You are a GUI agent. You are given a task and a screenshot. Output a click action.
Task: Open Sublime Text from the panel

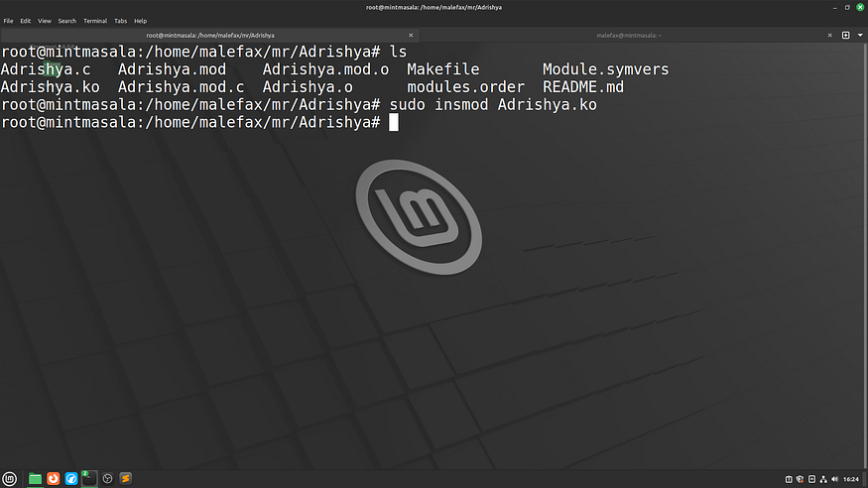[x=126, y=479]
